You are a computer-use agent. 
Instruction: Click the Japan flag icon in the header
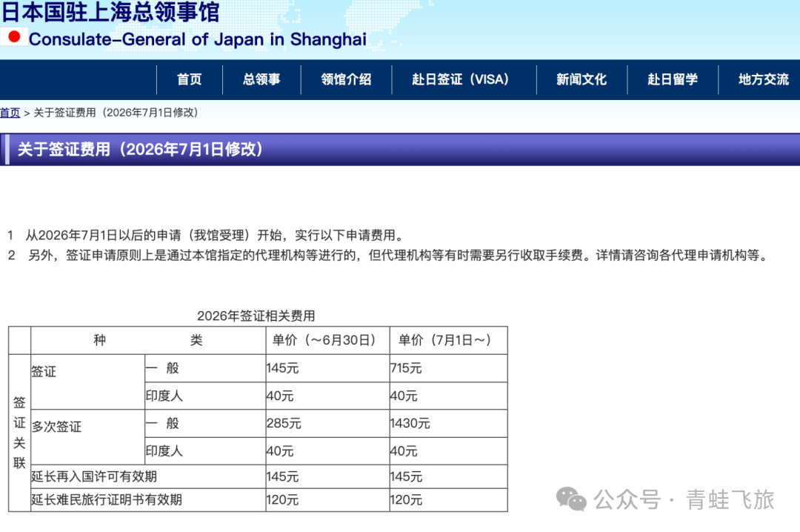tap(14, 37)
